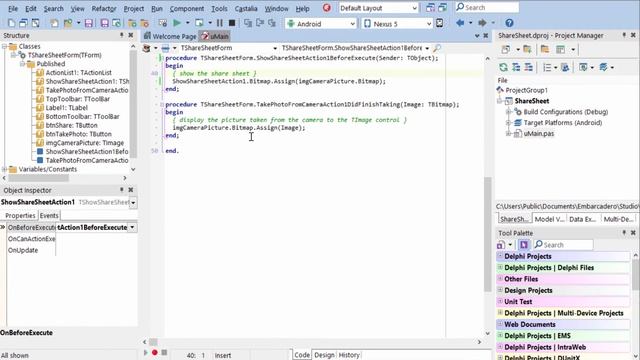Screen dimensions: 640x360
Task: Click the blue Back navigation arrow
Action: click(x=460, y=23)
